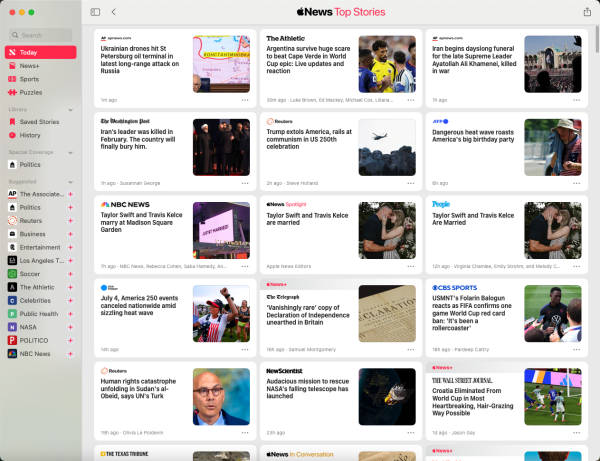Image resolution: width=600 pixels, height=461 pixels.
Task: Open more options on Apple News Spotlight story
Action: pyautogui.click(x=411, y=266)
